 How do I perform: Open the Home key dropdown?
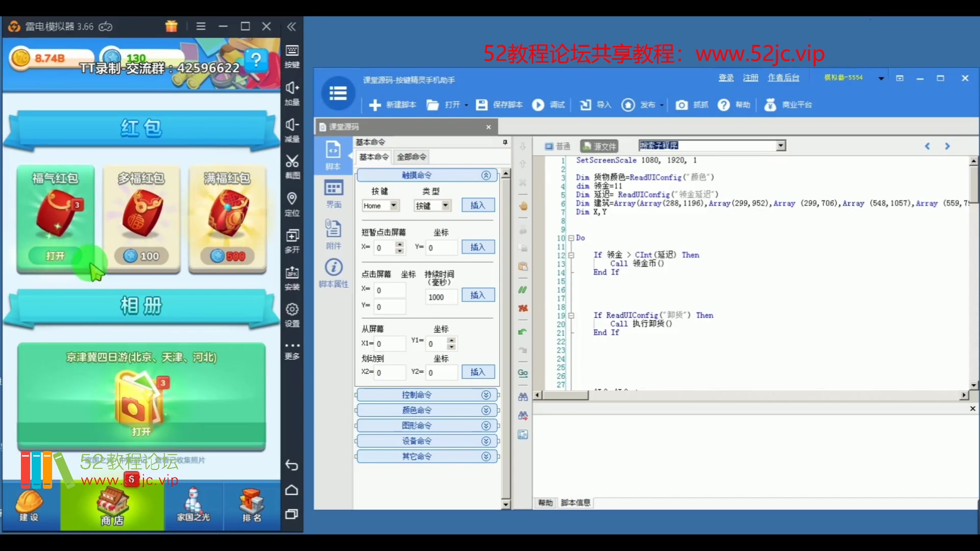point(394,205)
